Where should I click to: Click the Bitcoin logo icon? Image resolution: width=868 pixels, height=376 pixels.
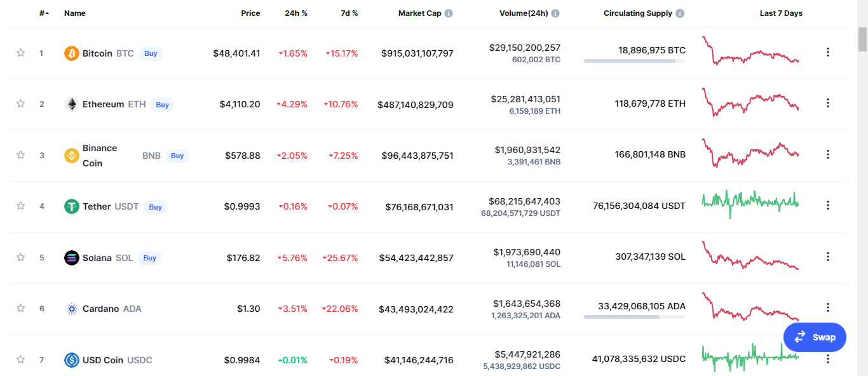[x=72, y=53]
